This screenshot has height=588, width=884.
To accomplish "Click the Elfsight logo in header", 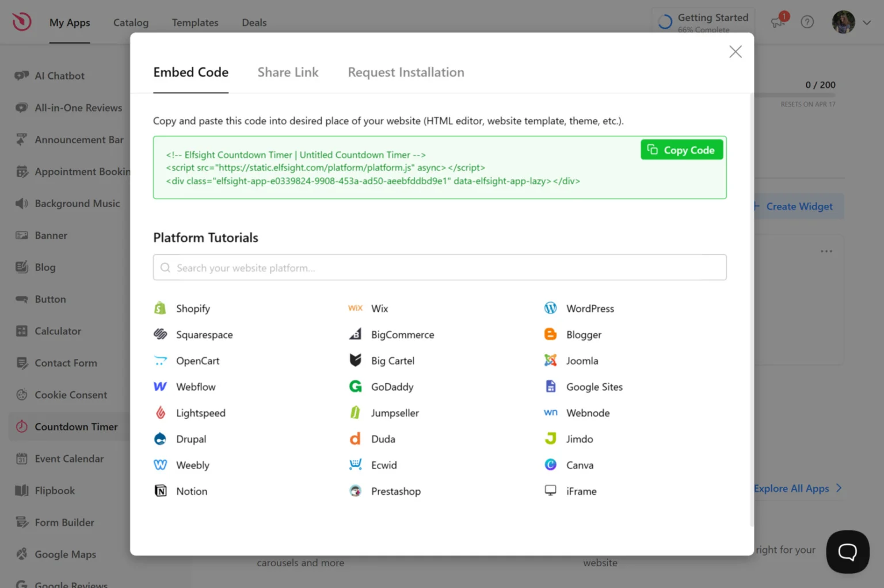I will (x=22, y=22).
